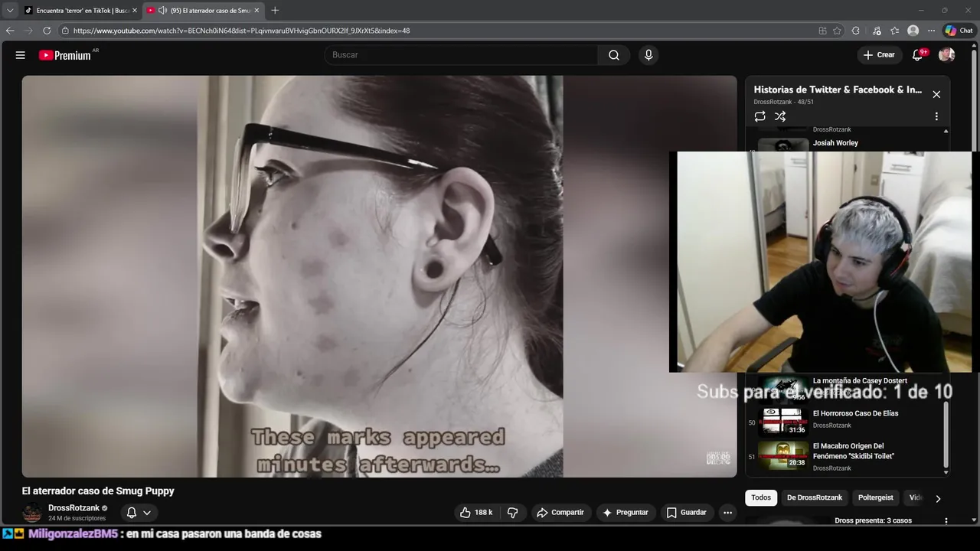Image resolution: width=980 pixels, height=551 pixels.
Task: Click the Crear button
Action: click(879, 55)
